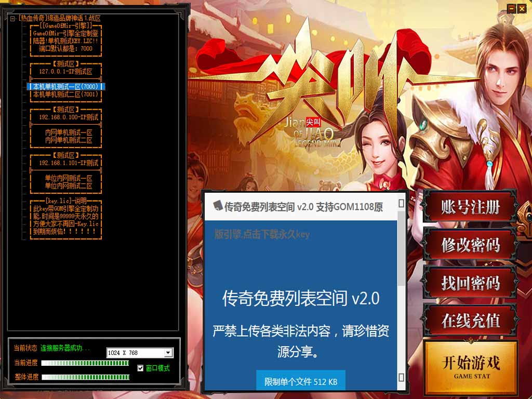Choose the 内网单机测试一区 server entry
Viewport: 532px width, 399px height.
[69, 132]
